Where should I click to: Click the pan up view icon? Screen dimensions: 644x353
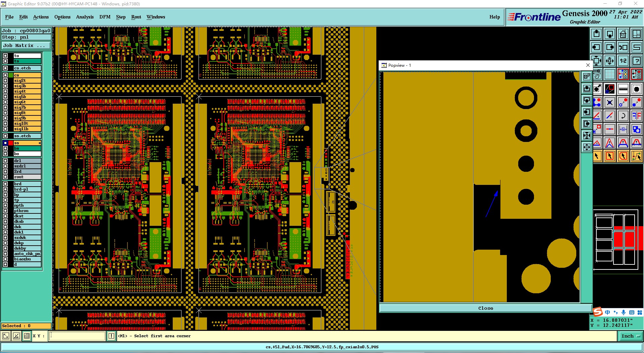(597, 34)
